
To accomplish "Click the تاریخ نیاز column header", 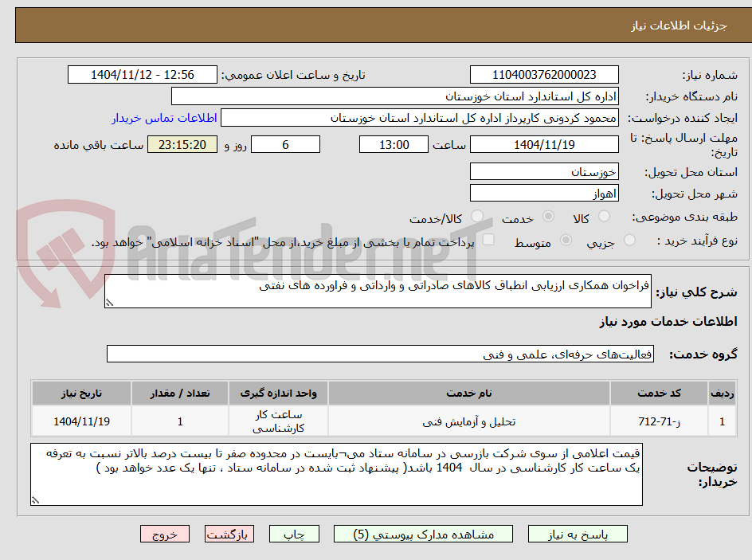I will tap(81, 394).
